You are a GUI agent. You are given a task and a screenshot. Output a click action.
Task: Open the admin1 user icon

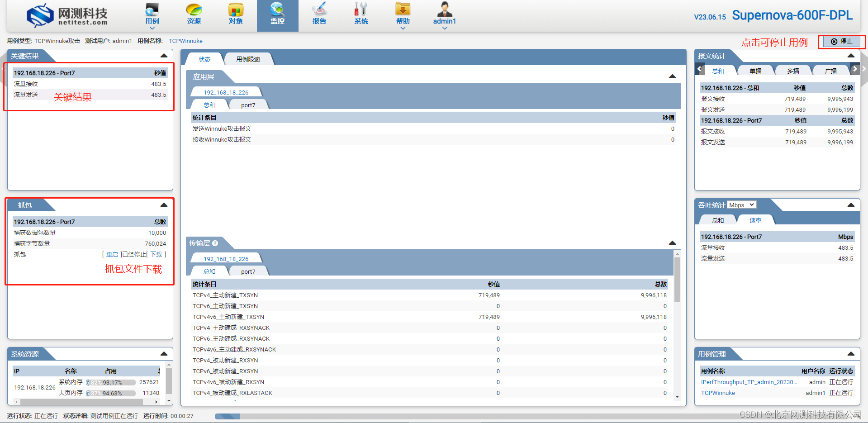pos(445,10)
